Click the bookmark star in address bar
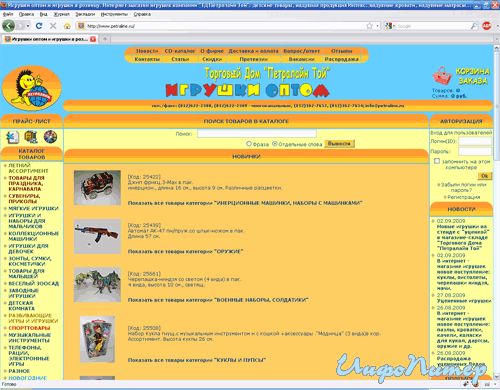The image size is (500, 390). (369, 26)
